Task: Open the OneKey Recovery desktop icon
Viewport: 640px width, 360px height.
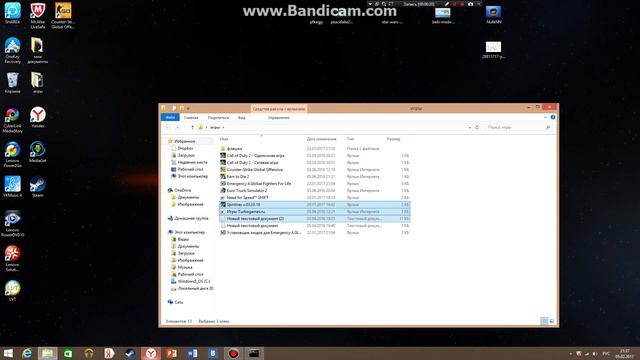Action: [12, 50]
